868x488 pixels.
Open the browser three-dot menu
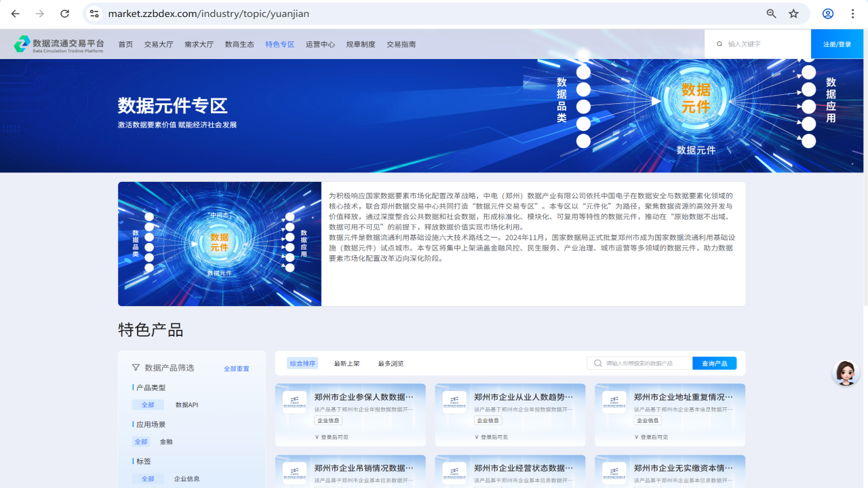(x=853, y=13)
